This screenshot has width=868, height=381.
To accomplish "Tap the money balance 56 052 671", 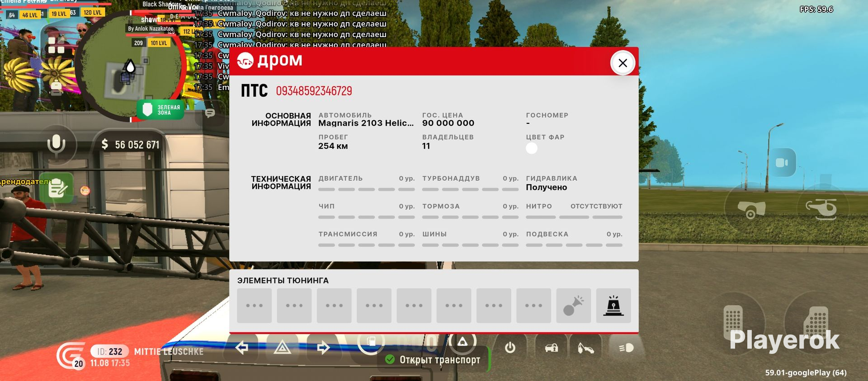I will [x=131, y=145].
